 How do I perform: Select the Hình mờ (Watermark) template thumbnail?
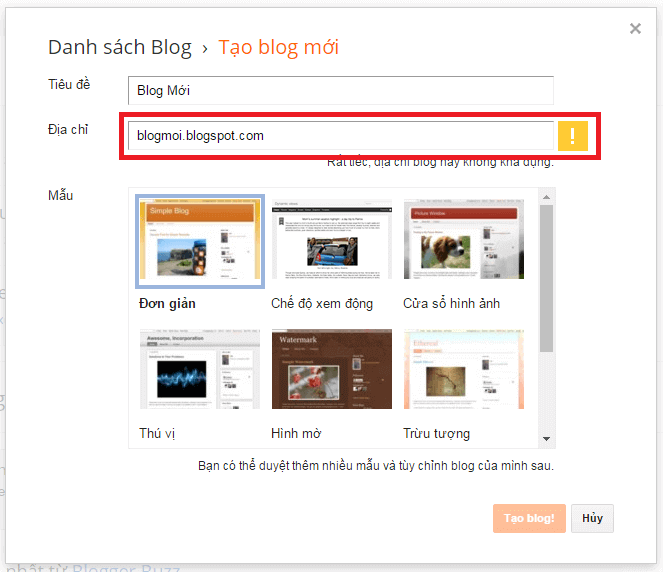(332, 369)
